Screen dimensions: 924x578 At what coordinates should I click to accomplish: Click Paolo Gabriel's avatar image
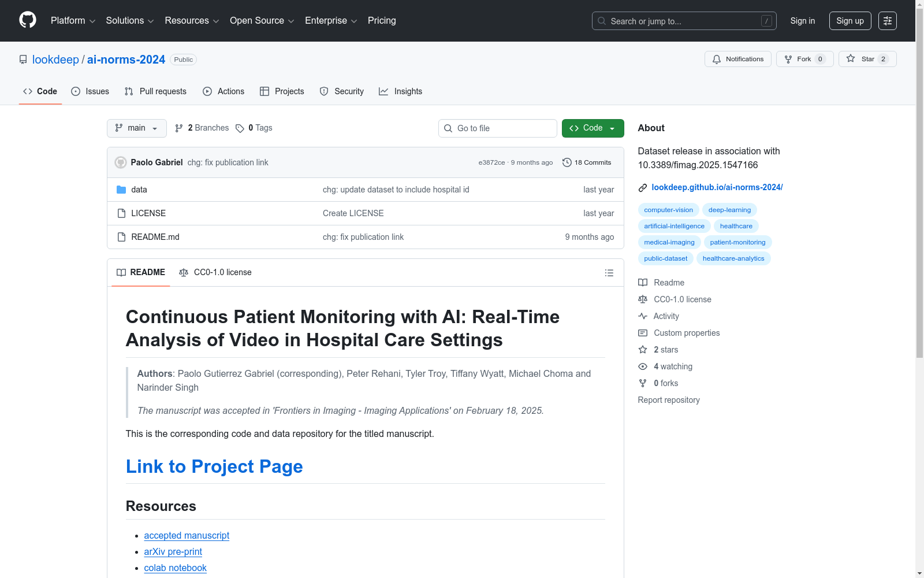121,162
